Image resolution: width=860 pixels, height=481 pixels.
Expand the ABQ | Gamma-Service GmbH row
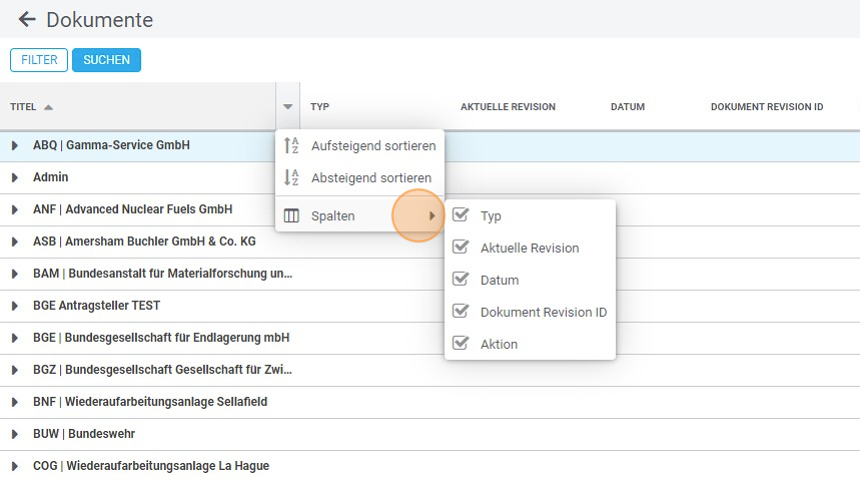tap(15, 146)
